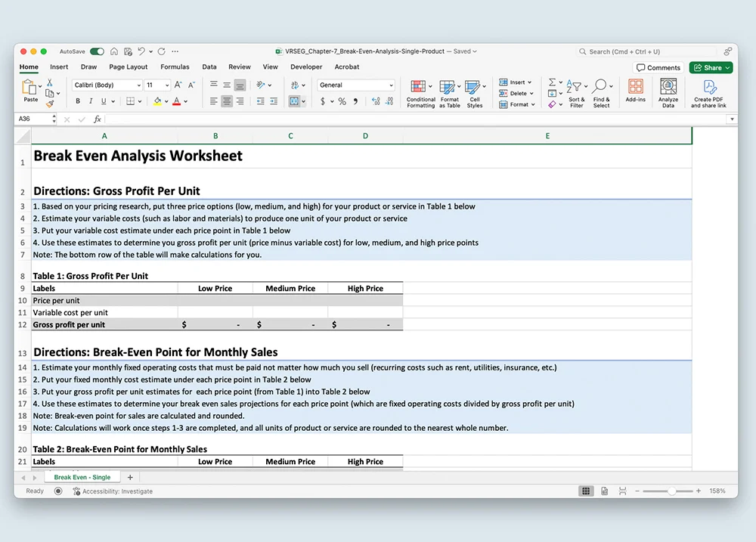
Task: Toggle Align Right
Action: click(x=240, y=101)
